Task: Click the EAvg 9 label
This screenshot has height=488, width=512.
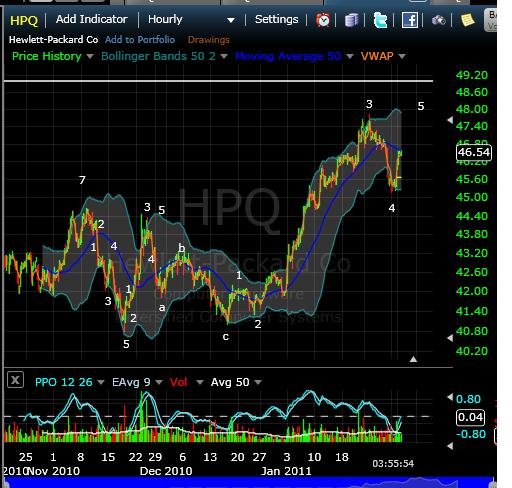Action: pyautogui.click(x=131, y=382)
